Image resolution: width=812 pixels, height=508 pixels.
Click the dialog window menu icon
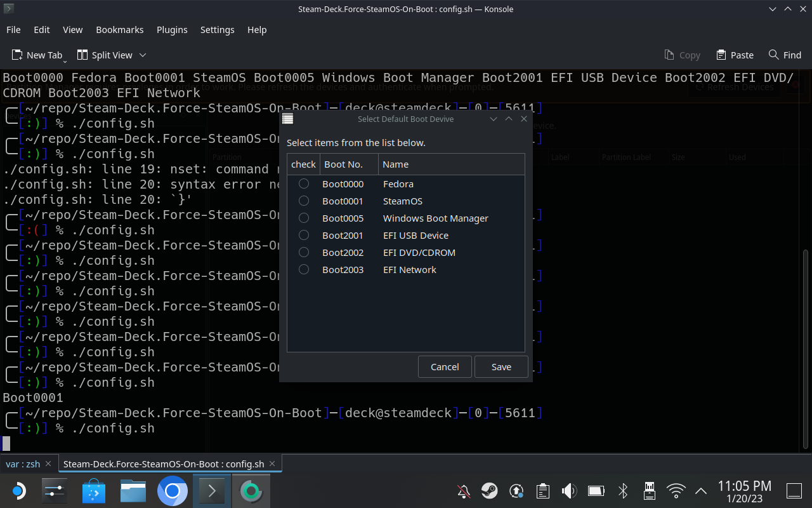click(x=287, y=119)
